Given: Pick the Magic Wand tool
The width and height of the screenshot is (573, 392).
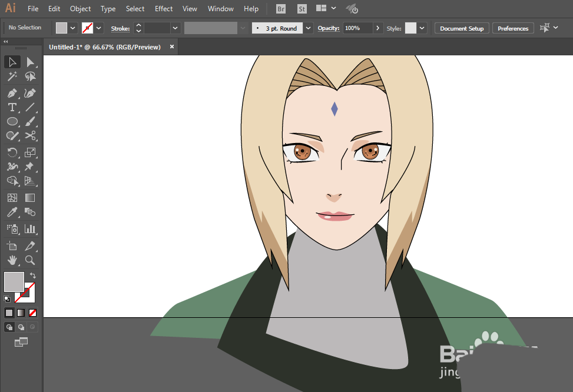Looking at the screenshot, I should 12,77.
